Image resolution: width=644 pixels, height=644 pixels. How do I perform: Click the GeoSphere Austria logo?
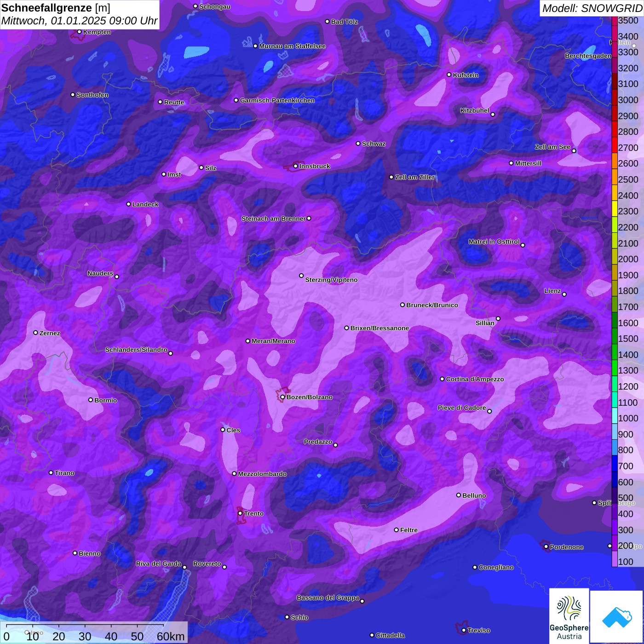569,616
